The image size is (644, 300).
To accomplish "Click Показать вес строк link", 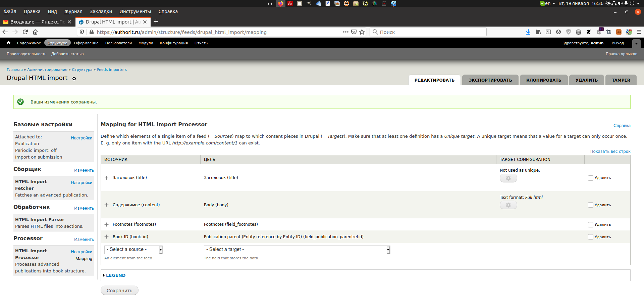I will click(x=610, y=152).
